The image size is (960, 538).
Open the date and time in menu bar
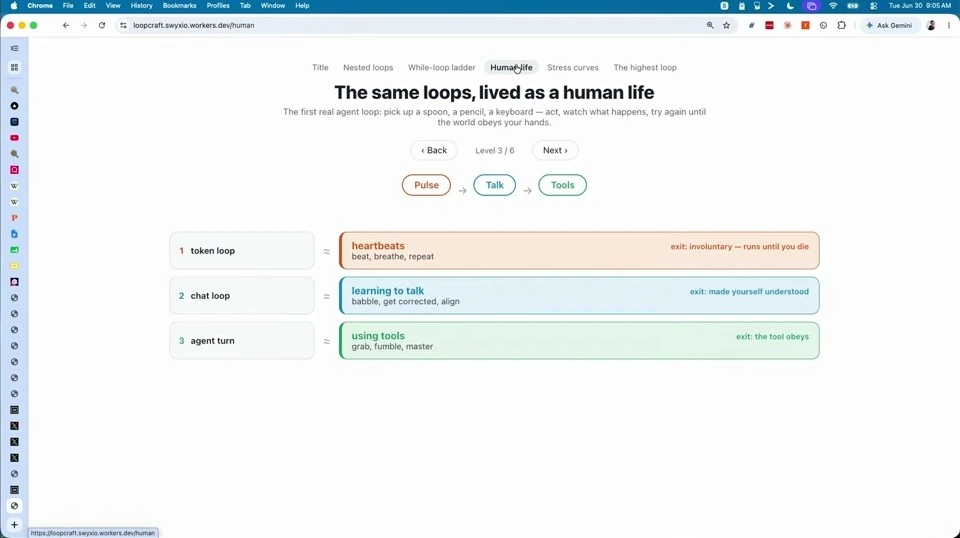tap(920, 6)
